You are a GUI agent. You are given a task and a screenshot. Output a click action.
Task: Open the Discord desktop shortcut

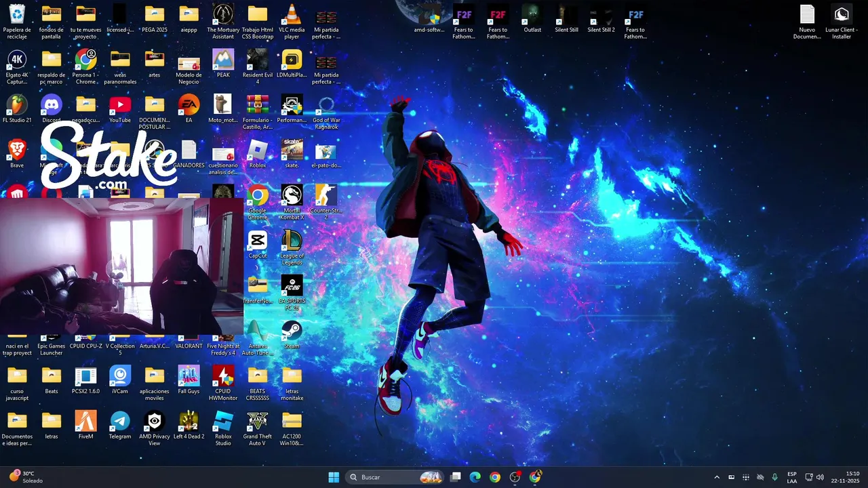[52, 108]
